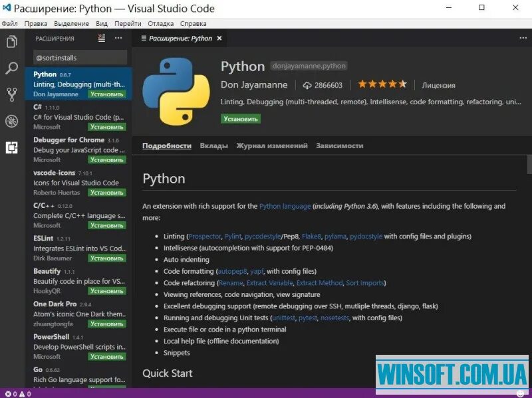Open the Debug view in activity bar
The height and width of the screenshot is (398, 532).
pyautogui.click(x=12, y=121)
